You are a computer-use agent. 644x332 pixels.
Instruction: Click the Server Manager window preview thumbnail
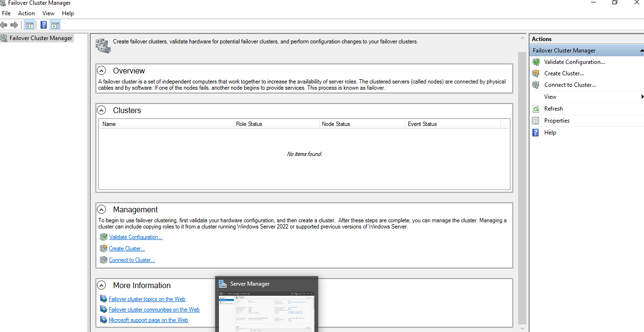pyautogui.click(x=266, y=311)
